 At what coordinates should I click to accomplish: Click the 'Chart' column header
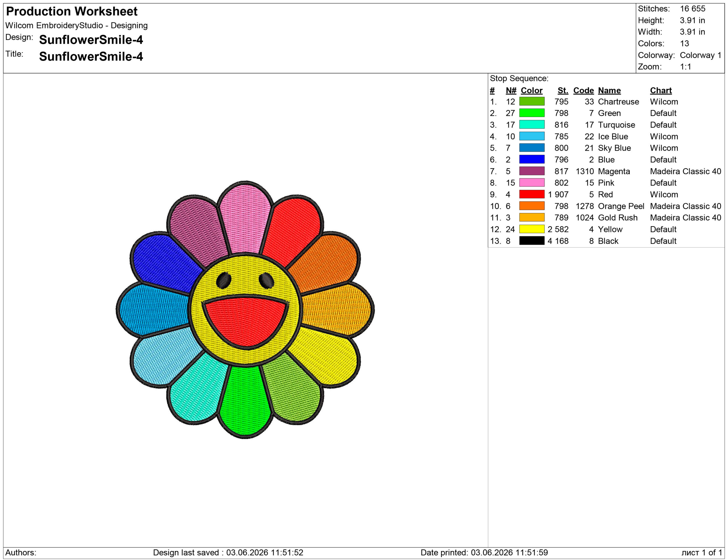coord(661,90)
